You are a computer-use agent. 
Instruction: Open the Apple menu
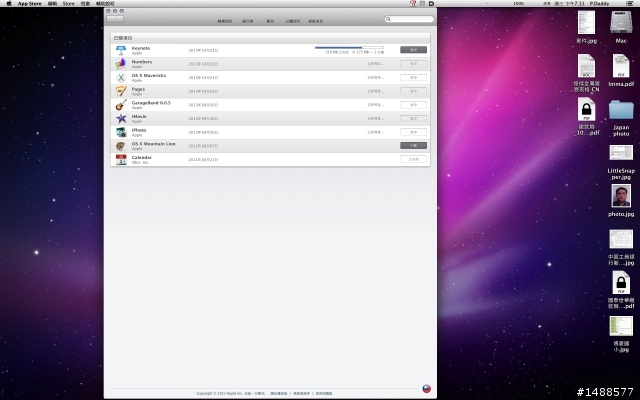point(9,3)
